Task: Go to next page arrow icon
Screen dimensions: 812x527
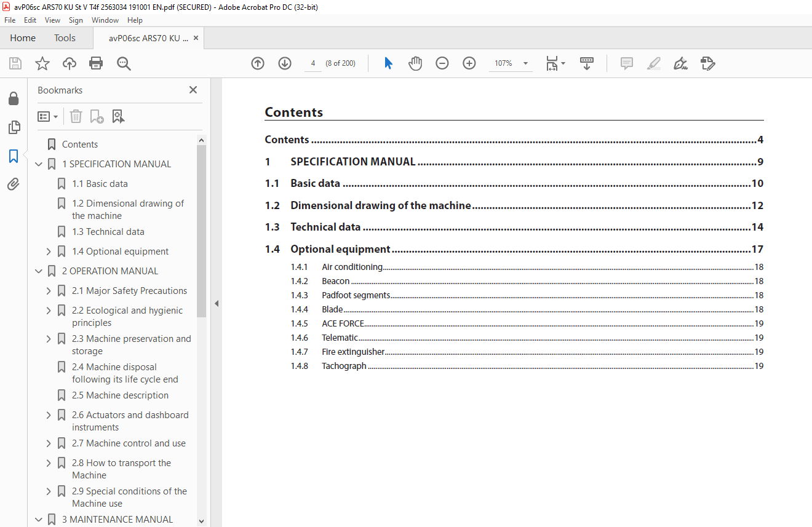Action: (x=285, y=63)
